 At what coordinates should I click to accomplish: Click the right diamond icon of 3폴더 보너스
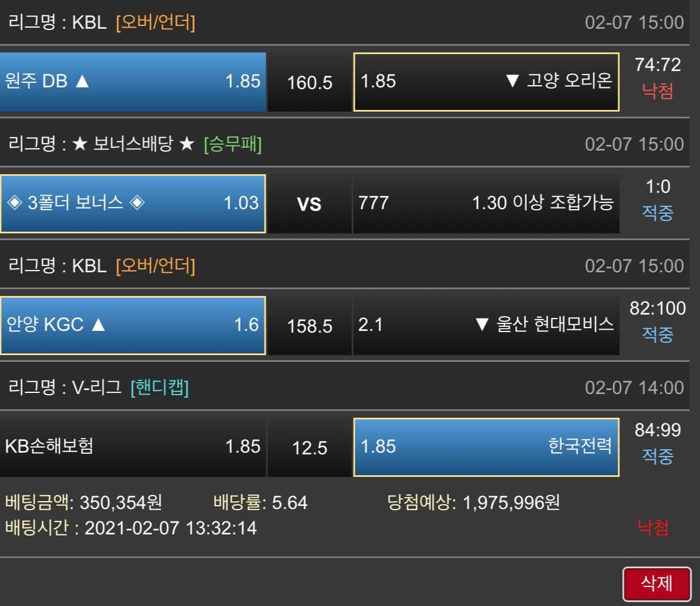coord(137,202)
